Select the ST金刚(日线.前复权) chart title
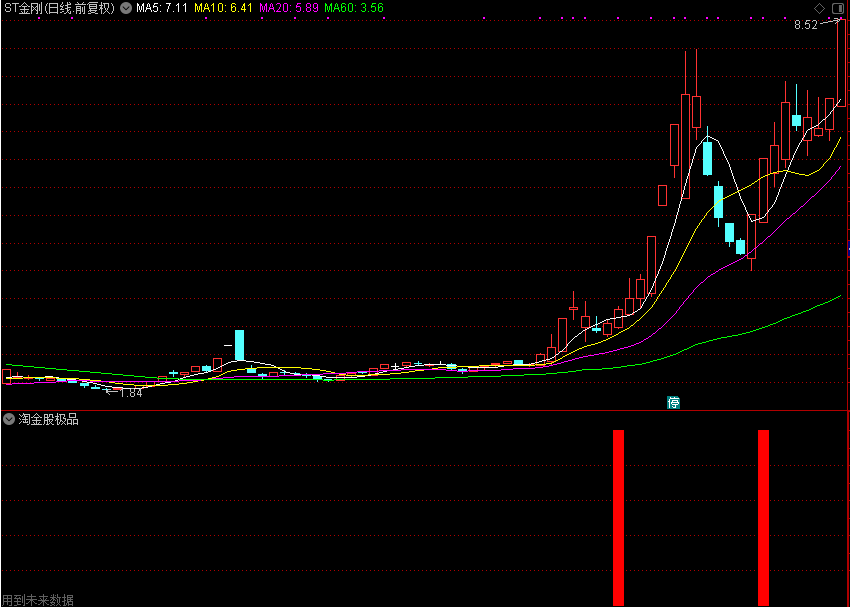 (x=60, y=8)
